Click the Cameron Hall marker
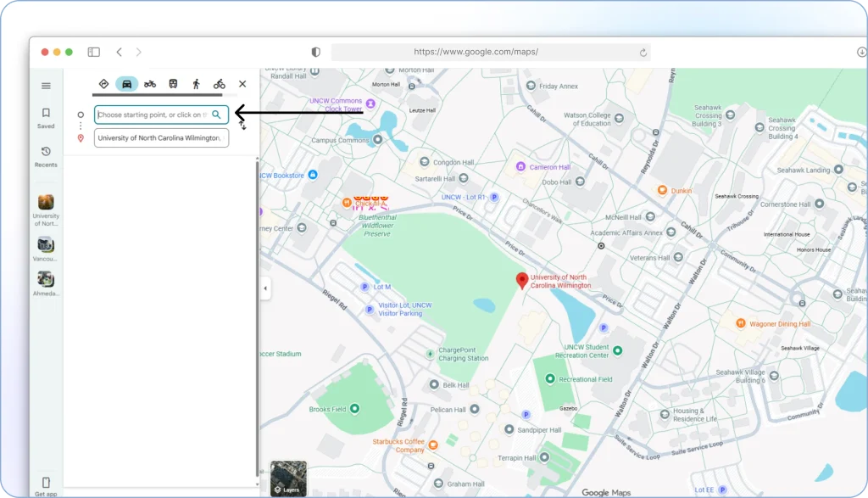Screen dimensions: 868x498 coord(520,166)
